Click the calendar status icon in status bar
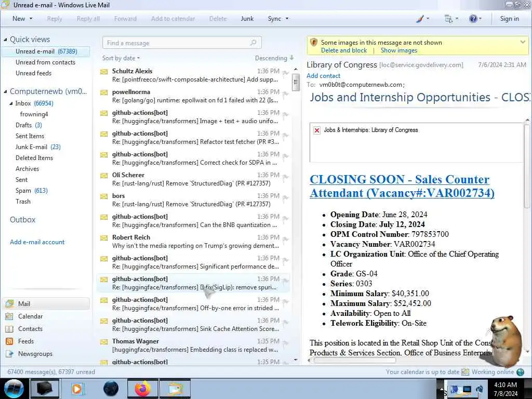 pyautogui.click(x=465, y=372)
